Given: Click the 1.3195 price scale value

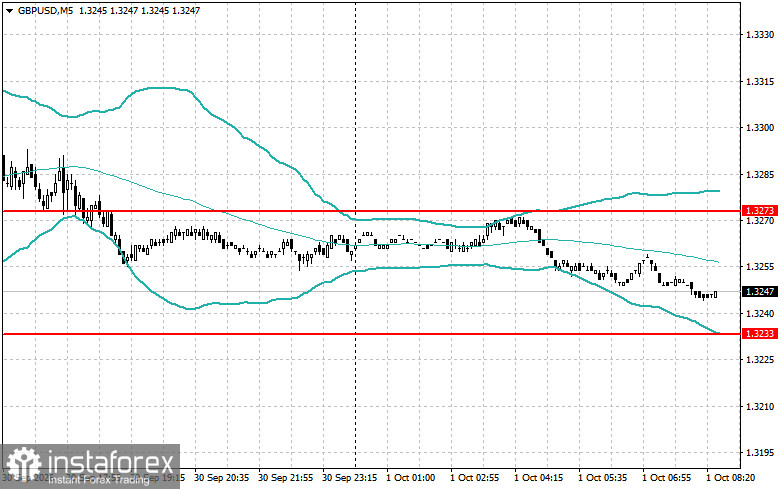Looking at the screenshot, I should 760,453.
